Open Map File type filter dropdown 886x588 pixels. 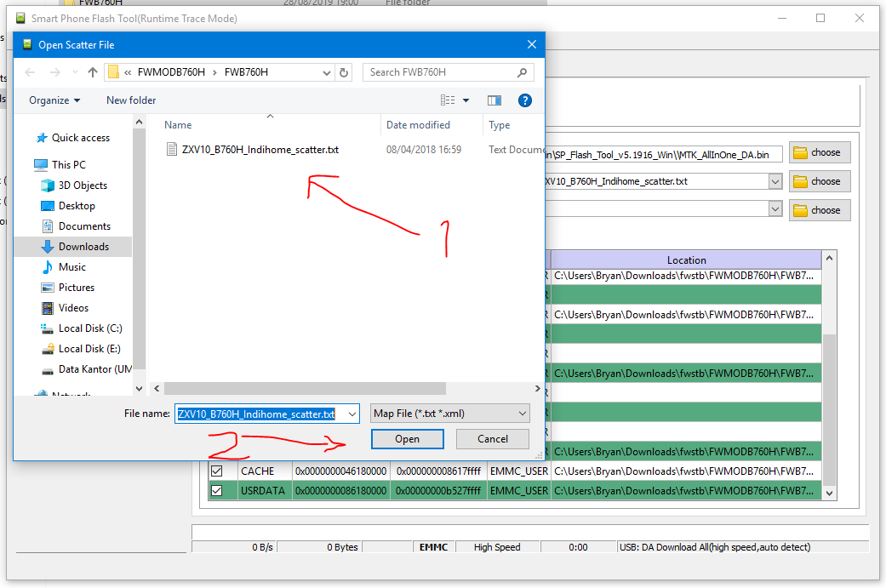point(449,414)
